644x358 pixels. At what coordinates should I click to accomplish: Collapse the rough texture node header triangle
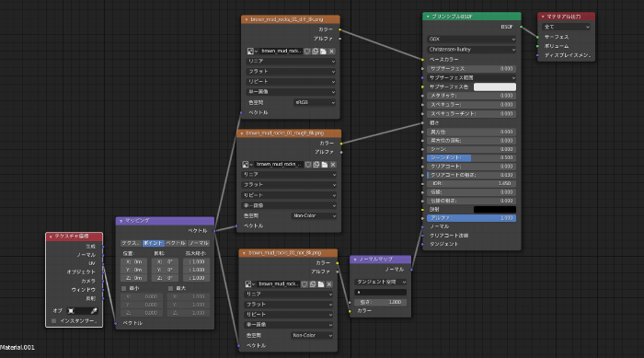point(241,133)
